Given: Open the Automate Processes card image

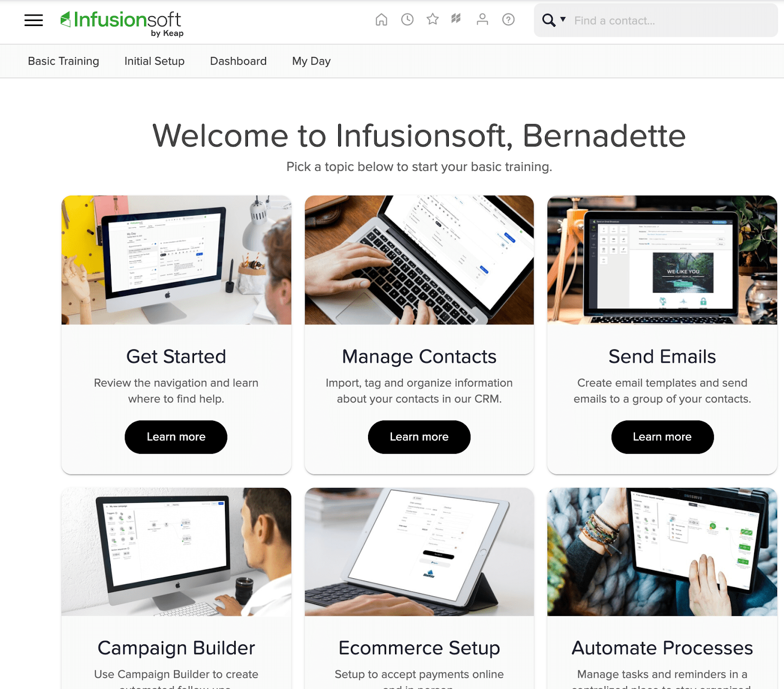Looking at the screenshot, I should pyautogui.click(x=662, y=552).
